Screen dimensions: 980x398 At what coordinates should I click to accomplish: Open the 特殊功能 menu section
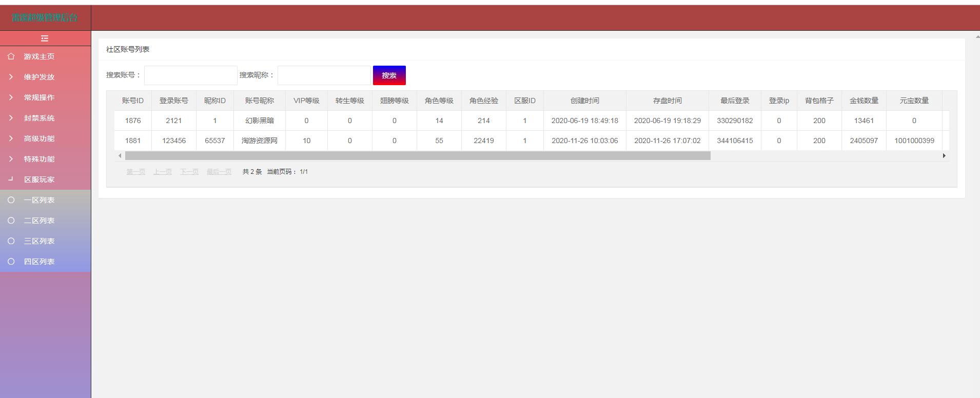[39, 159]
